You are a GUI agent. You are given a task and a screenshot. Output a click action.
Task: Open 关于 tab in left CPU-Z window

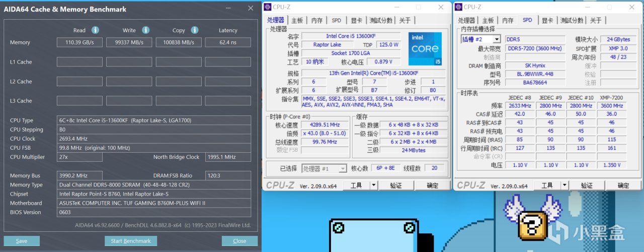pos(405,20)
